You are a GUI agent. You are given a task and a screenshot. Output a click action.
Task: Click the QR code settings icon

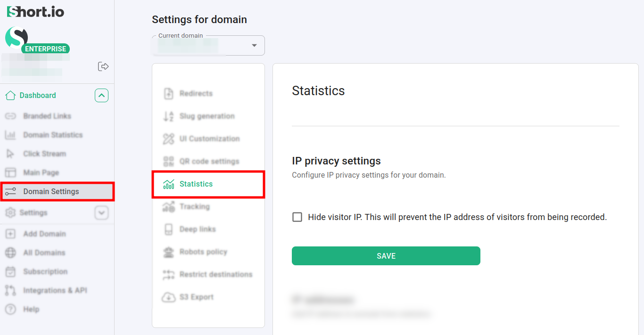(168, 162)
